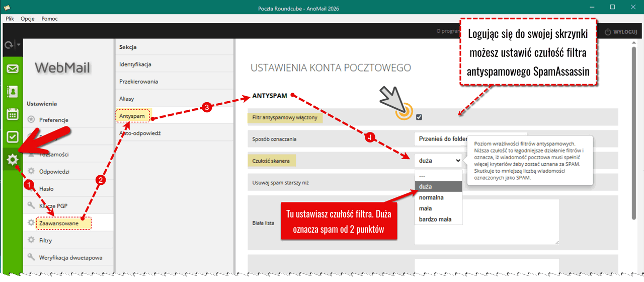Open dropdown arrow next to refresh icon
644x282 pixels.
pyautogui.click(x=18, y=45)
